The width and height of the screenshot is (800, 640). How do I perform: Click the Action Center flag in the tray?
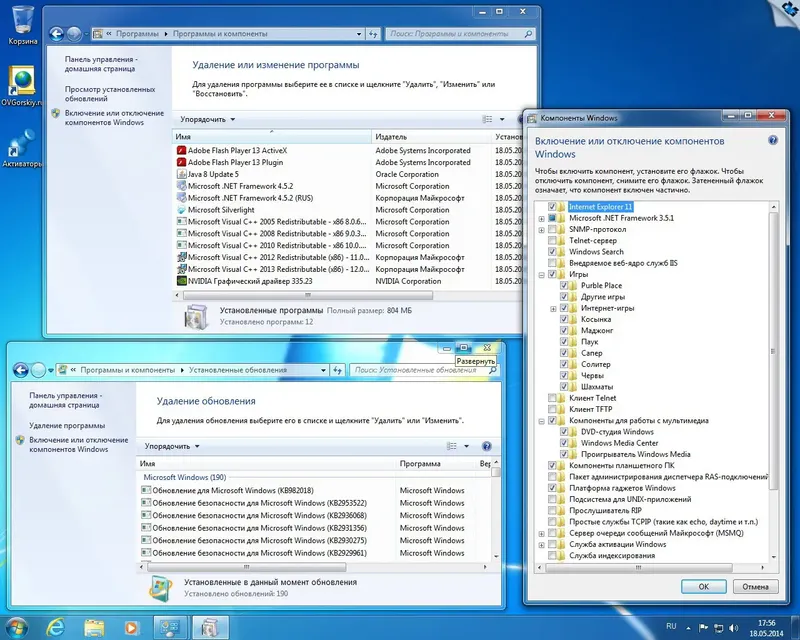pos(703,628)
